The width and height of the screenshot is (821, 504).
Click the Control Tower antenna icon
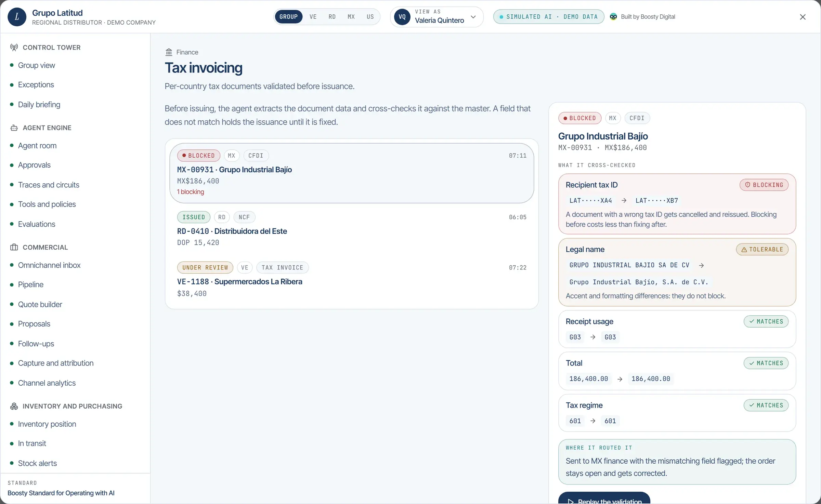14,48
